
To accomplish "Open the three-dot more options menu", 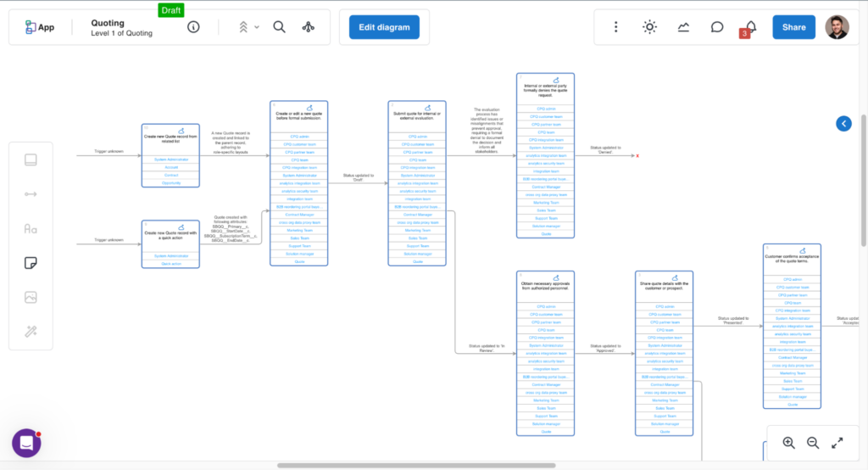I will point(616,27).
